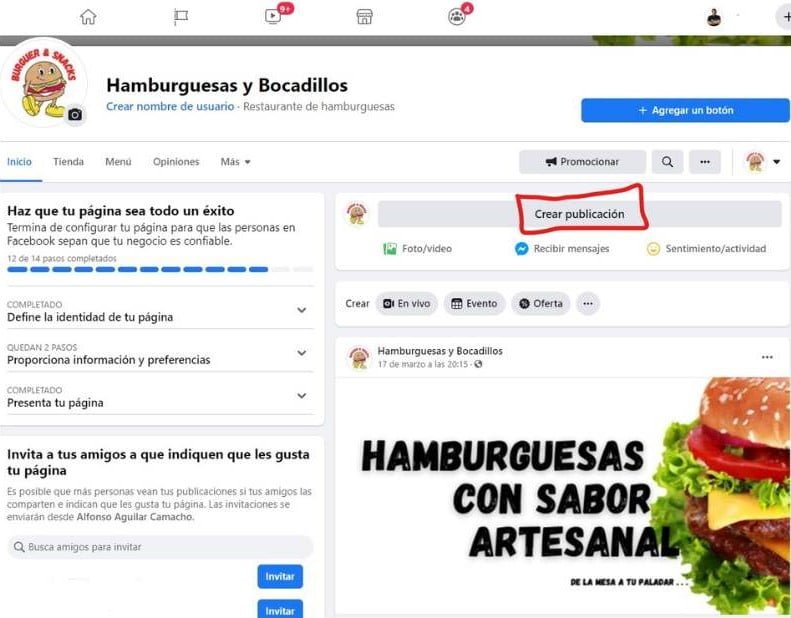Go to Facebook Home icon
Screen dimensions: 791x618
(x=88, y=17)
